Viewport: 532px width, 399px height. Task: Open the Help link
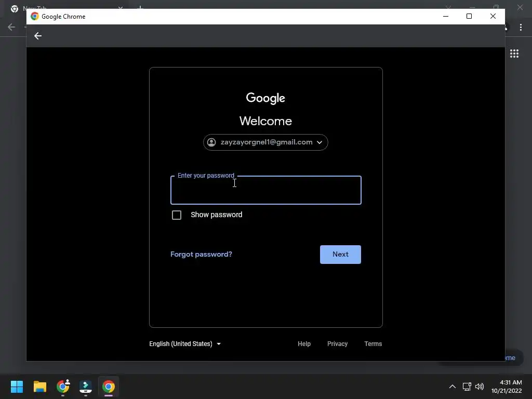click(304, 344)
